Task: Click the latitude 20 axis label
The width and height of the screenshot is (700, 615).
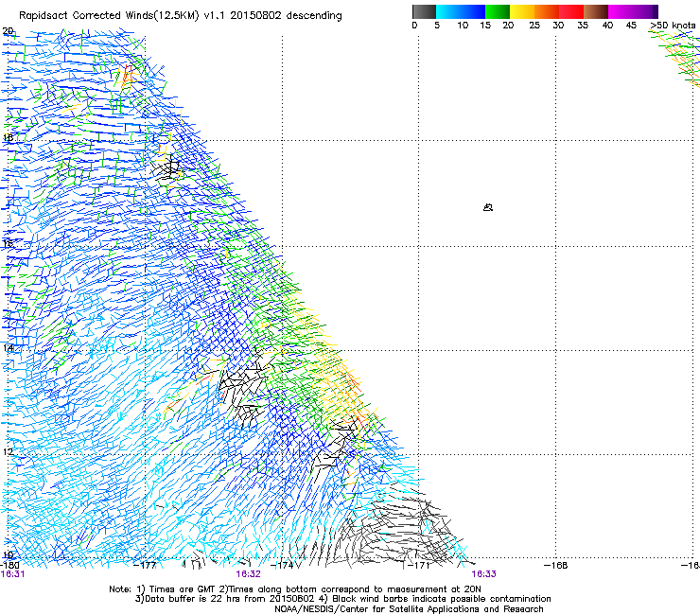Action: tap(8, 31)
